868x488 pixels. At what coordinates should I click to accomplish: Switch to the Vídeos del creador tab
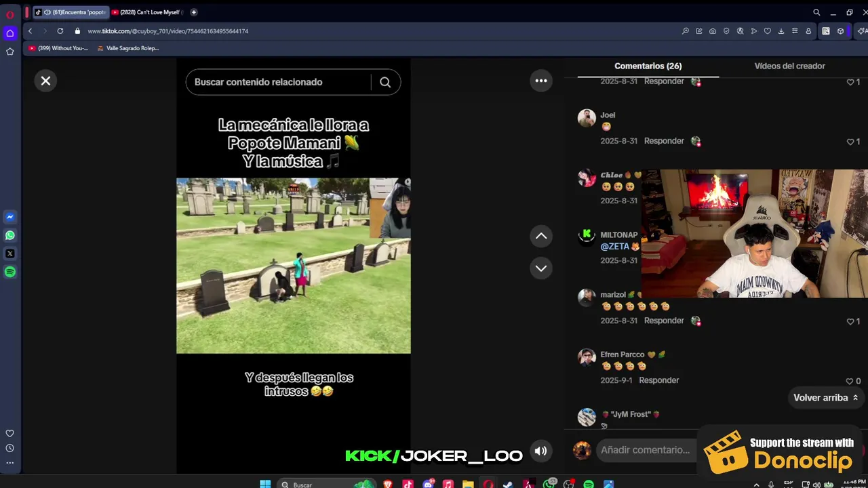789,66
